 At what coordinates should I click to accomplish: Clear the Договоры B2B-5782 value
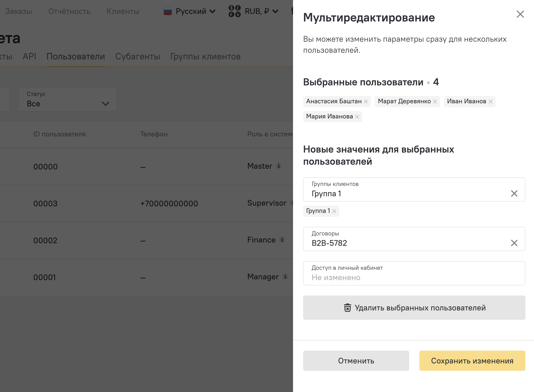pyautogui.click(x=514, y=243)
